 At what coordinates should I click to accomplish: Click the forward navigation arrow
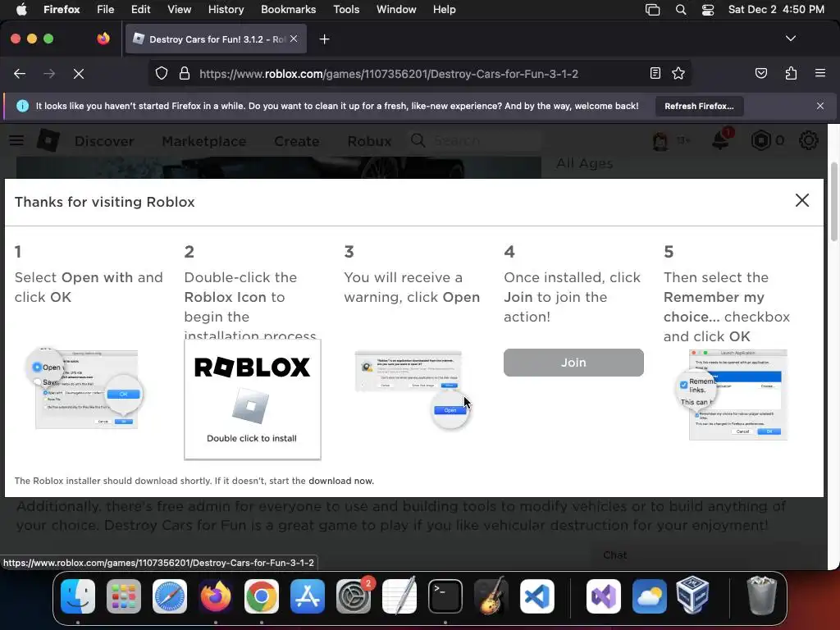(49, 73)
